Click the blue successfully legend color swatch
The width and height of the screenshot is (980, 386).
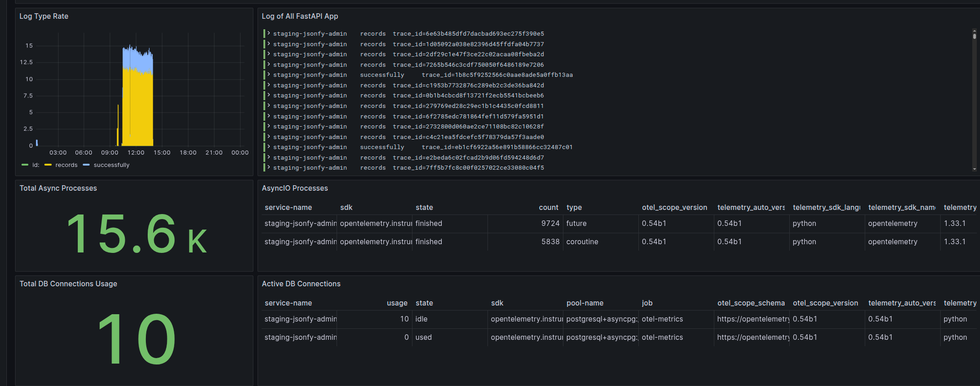(x=86, y=165)
